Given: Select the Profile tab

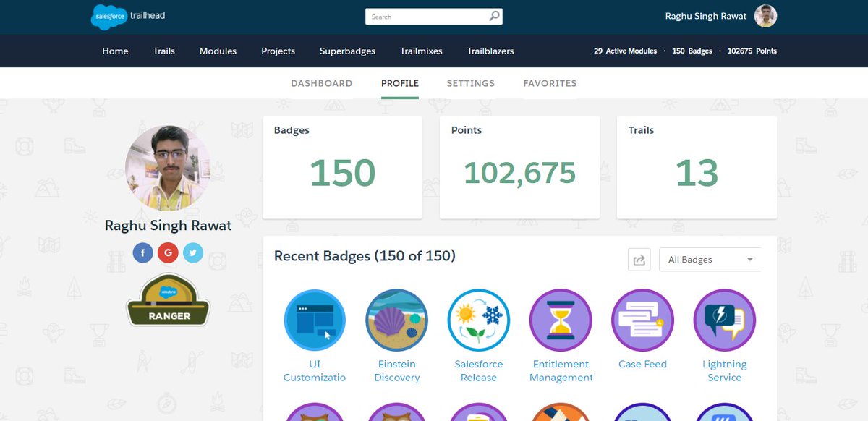Looking at the screenshot, I should click(x=400, y=83).
